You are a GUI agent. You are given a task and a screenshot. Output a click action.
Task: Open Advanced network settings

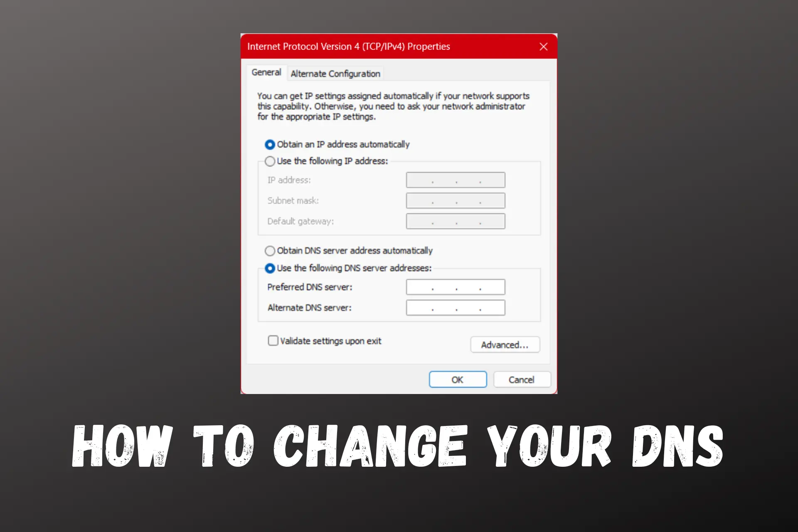coord(503,345)
